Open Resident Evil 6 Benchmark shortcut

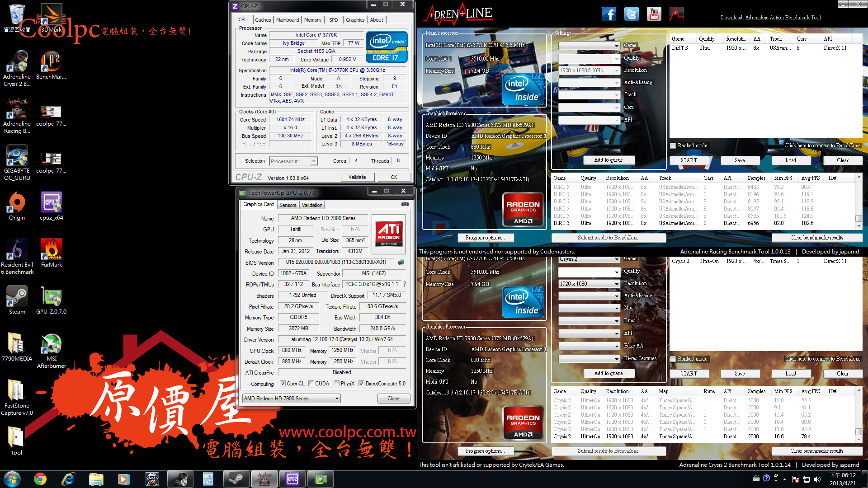[x=17, y=257]
